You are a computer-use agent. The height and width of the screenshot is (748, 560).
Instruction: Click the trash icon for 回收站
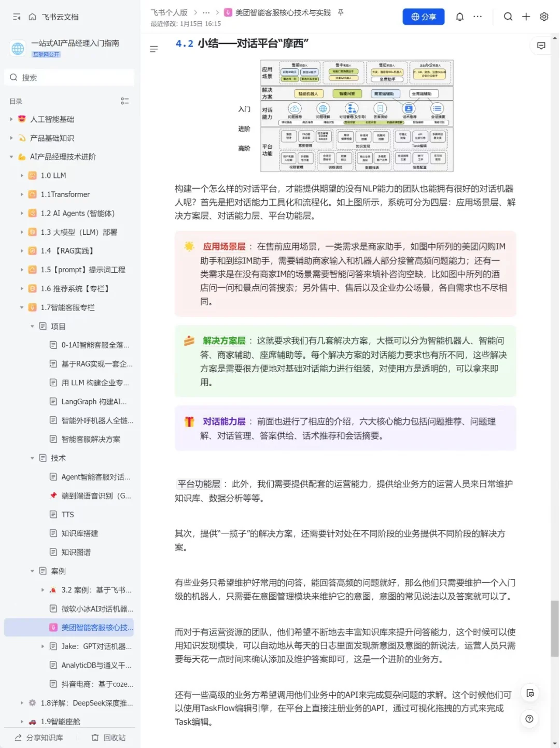coord(95,738)
